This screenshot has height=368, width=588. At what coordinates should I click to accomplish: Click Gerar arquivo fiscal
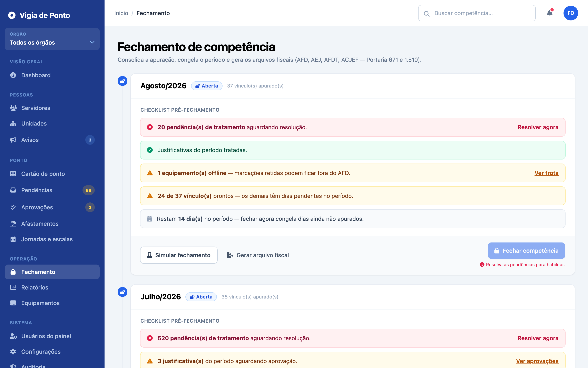[257, 255]
